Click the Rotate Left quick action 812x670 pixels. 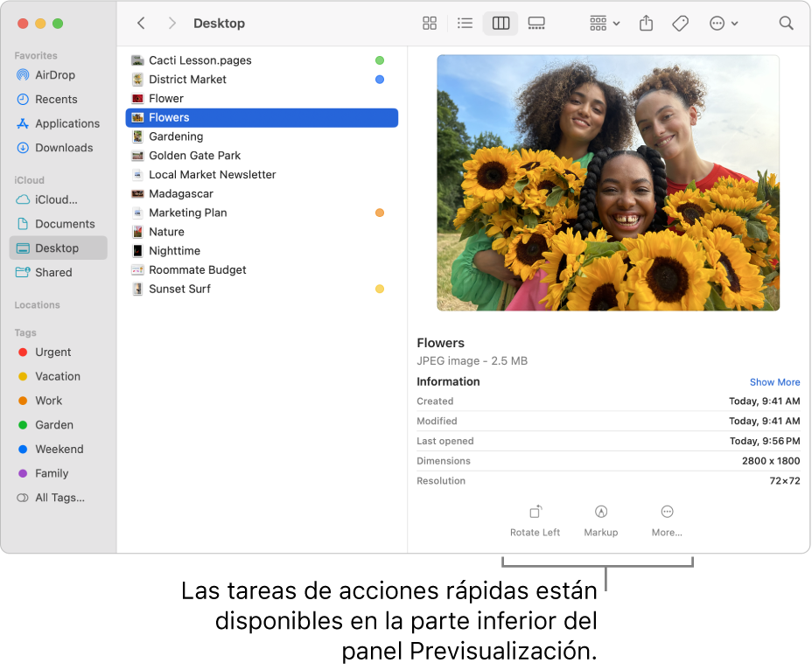click(x=535, y=521)
